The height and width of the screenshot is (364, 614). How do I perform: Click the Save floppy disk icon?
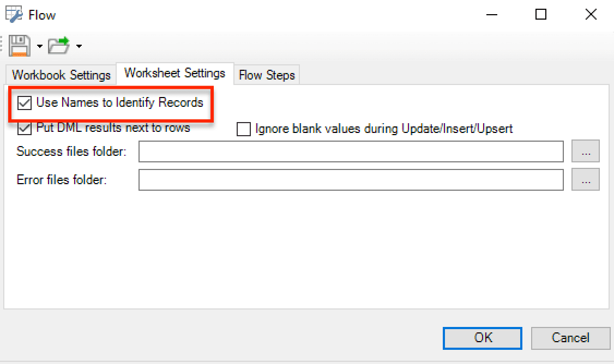point(20,46)
